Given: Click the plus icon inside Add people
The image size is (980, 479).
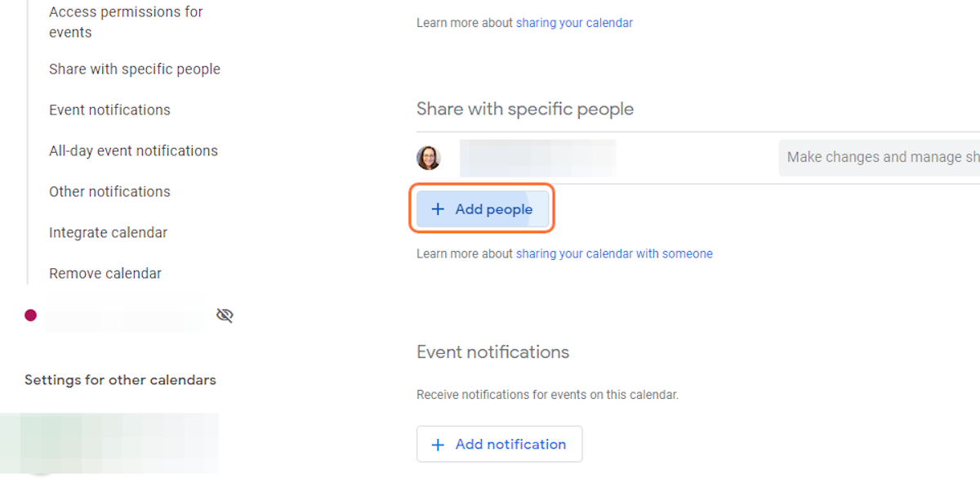Looking at the screenshot, I should click(439, 208).
